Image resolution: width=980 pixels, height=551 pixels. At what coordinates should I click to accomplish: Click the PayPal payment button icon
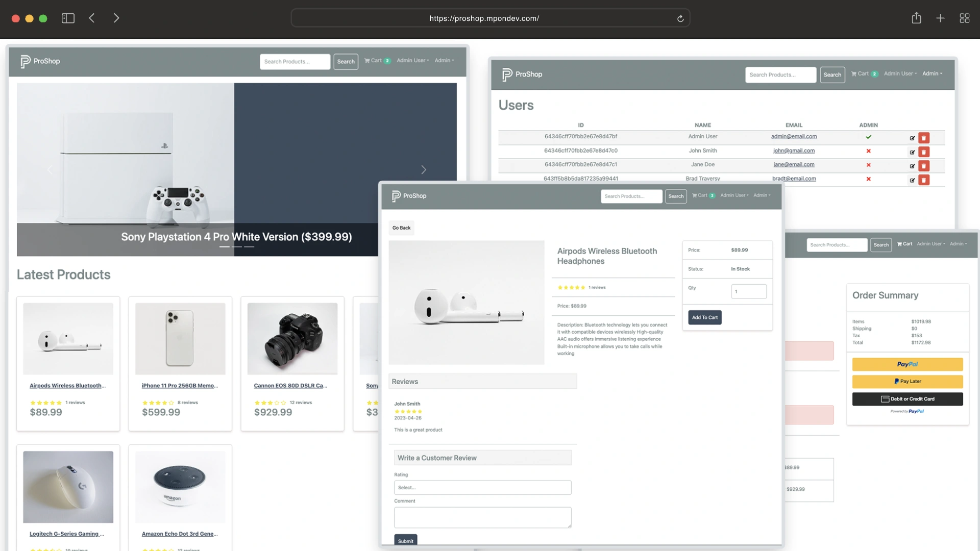pos(908,363)
